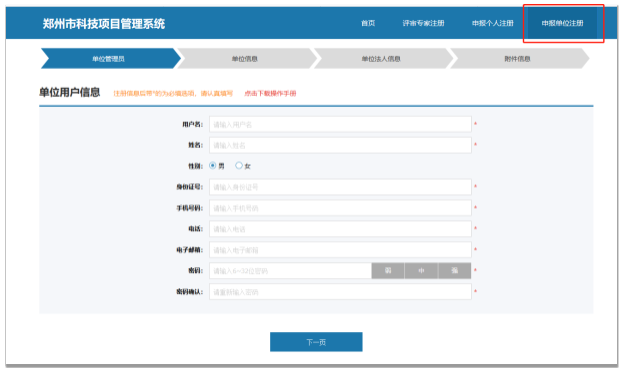Focus the 身份证号 input field
The width and height of the screenshot is (620, 371).
pos(340,187)
